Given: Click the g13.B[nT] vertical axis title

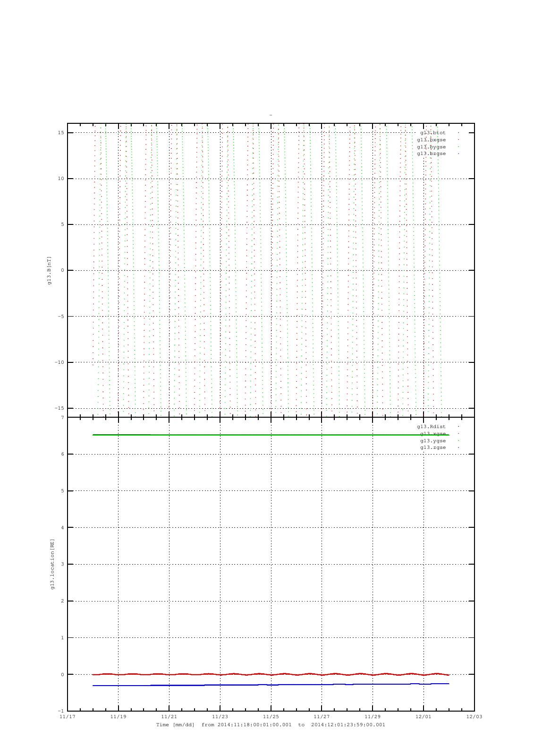Looking at the screenshot, I should coord(49,270).
